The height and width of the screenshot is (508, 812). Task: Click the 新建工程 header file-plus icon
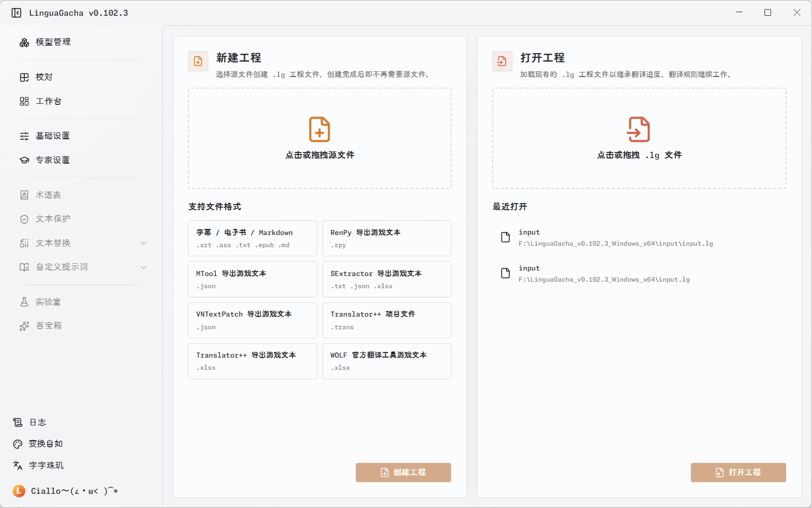pos(198,61)
